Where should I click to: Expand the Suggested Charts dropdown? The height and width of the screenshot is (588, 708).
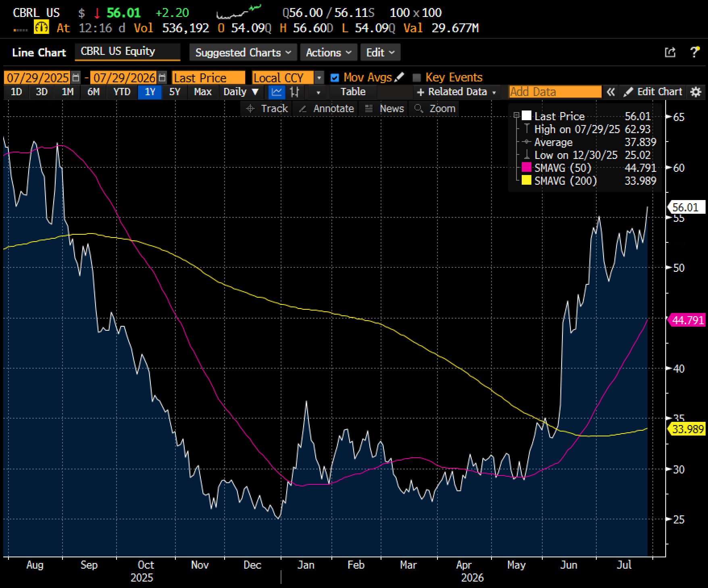pos(243,52)
